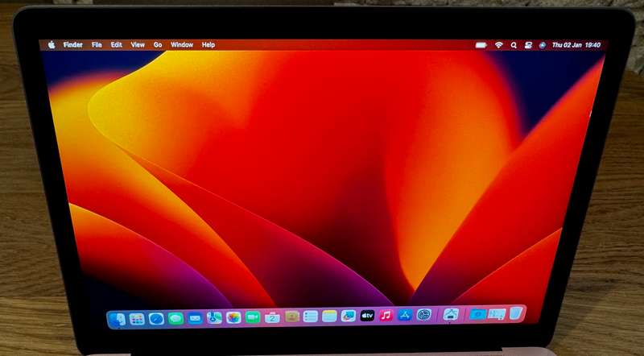
Task: Open Launchpad from the Dock
Action: click(137, 319)
